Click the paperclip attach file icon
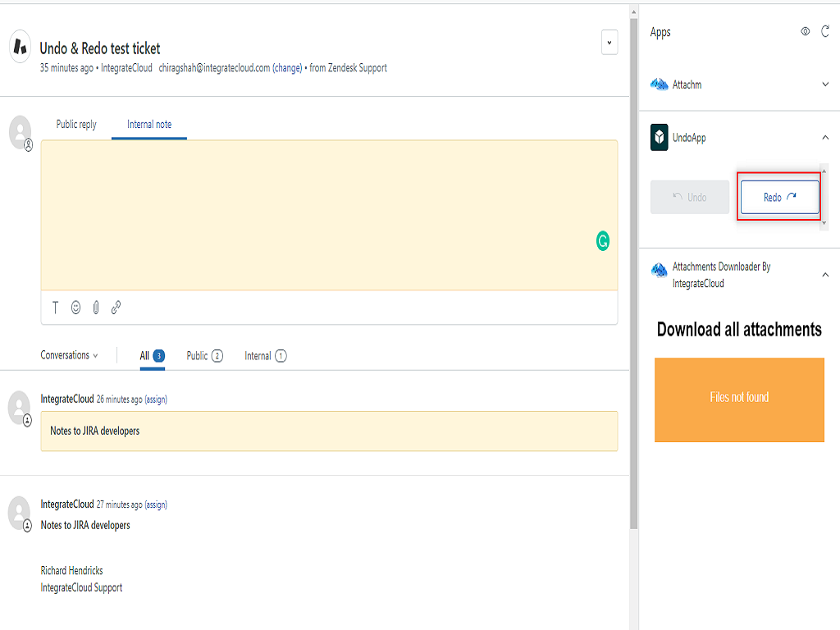 tap(96, 308)
